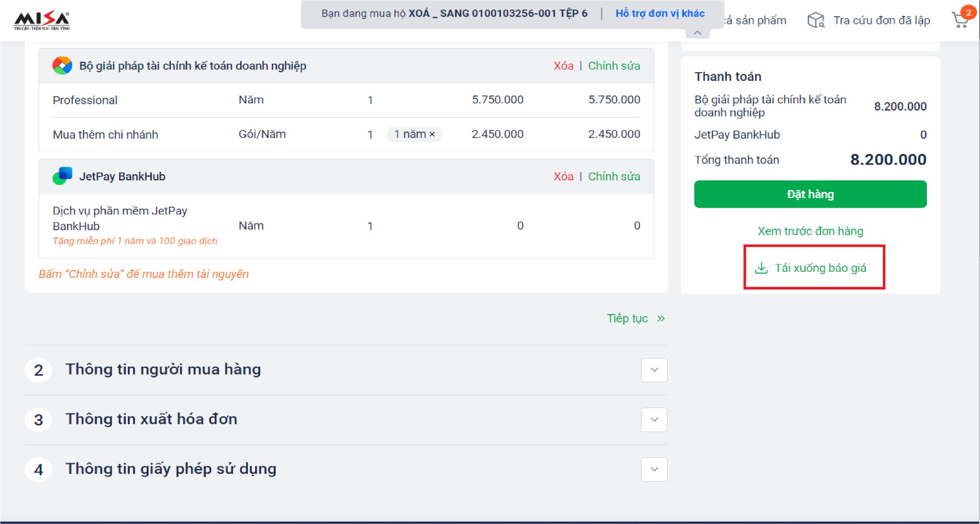Open the shopping cart icon
Image resolution: width=980 pixels, height=524 pixels.
tap(960, 20)
